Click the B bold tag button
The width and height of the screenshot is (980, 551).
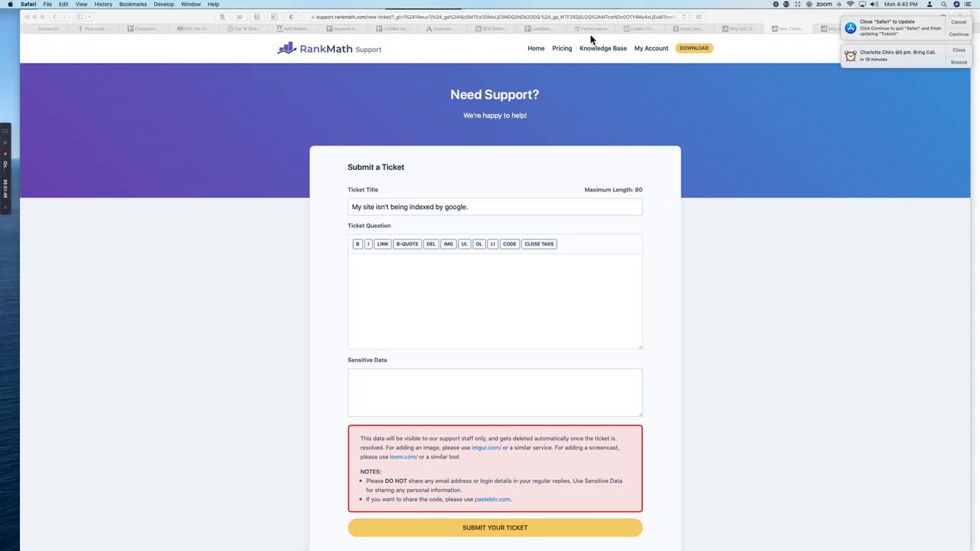pyautogui.click(x=358, y=244)
